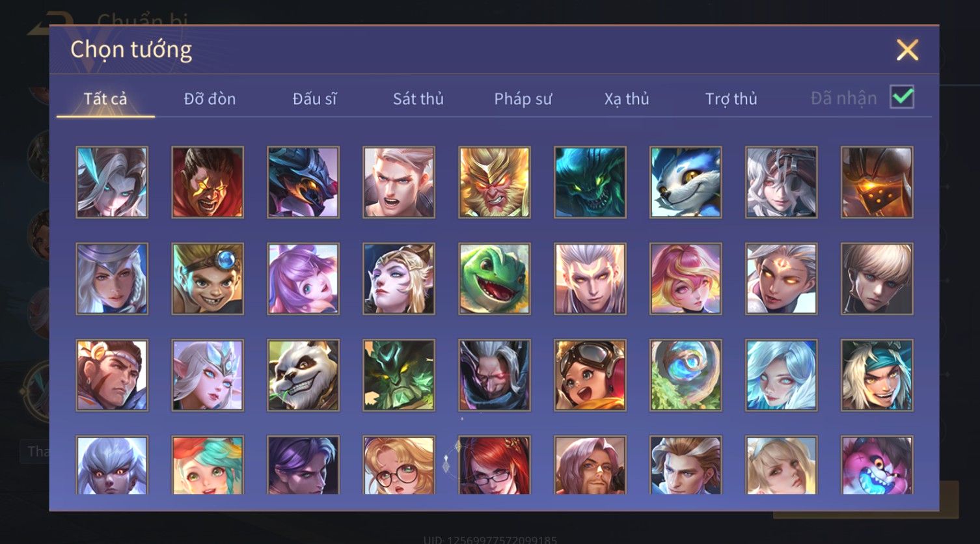Viewport: 980px width, 544px height.
Task: Select the green chameleon hero portrait
Action: [x=495, y=279]
